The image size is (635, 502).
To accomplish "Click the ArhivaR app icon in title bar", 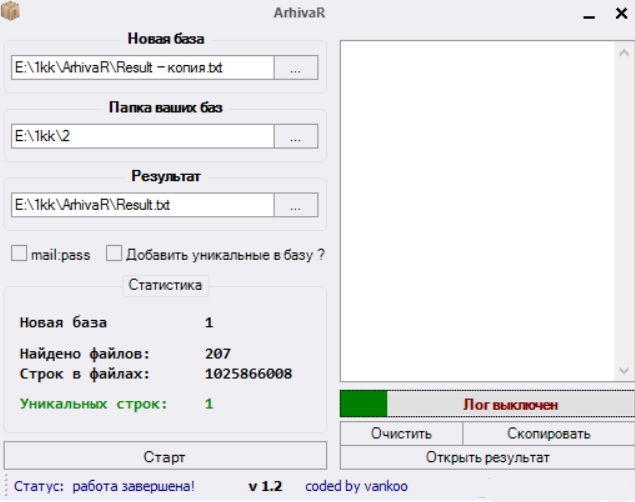I will point(13,13).
